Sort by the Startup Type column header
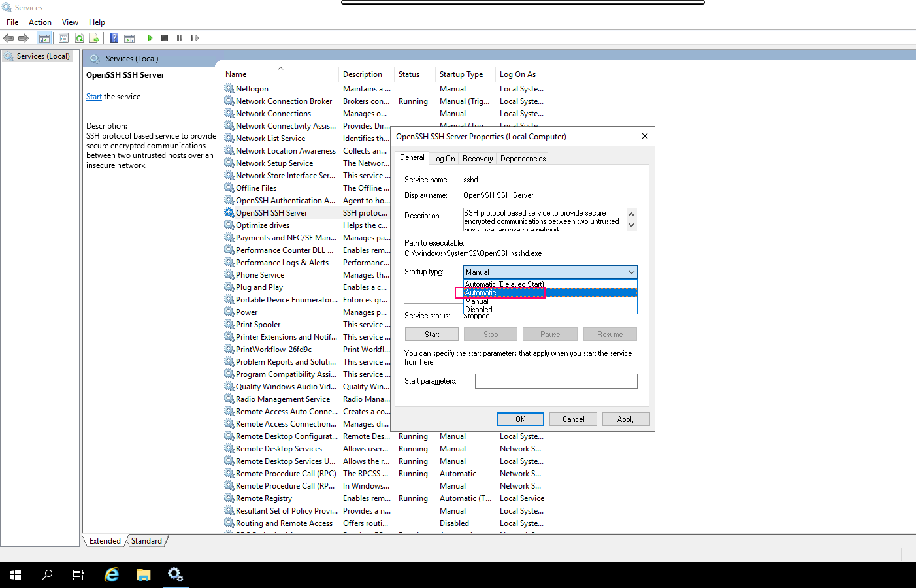916x588 pixels. point(466,74)
